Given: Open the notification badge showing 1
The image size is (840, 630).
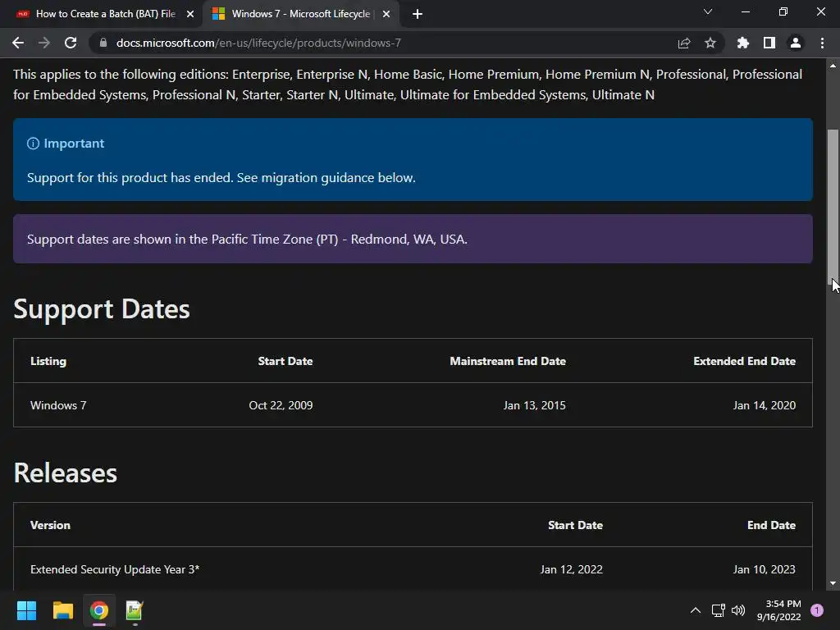Looking at the screenshot, I should [817, 610].
